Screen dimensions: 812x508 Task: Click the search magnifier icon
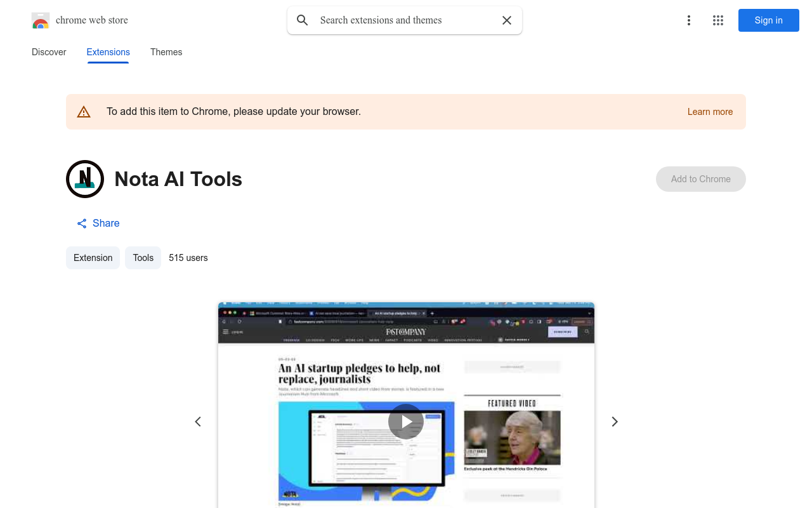coord(303,20)
